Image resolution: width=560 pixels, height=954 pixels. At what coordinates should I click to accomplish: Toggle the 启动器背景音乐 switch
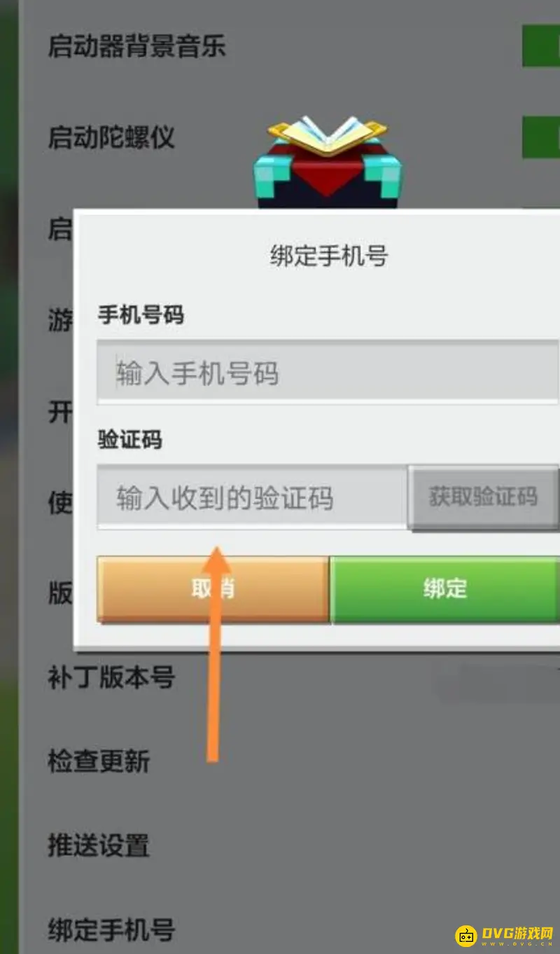coord(541,46)
